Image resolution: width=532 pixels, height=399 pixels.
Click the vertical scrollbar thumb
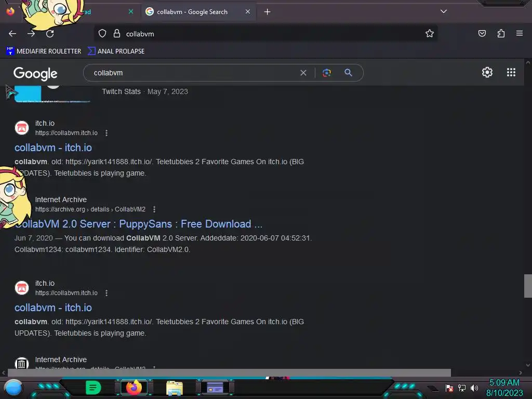(528, 286)
